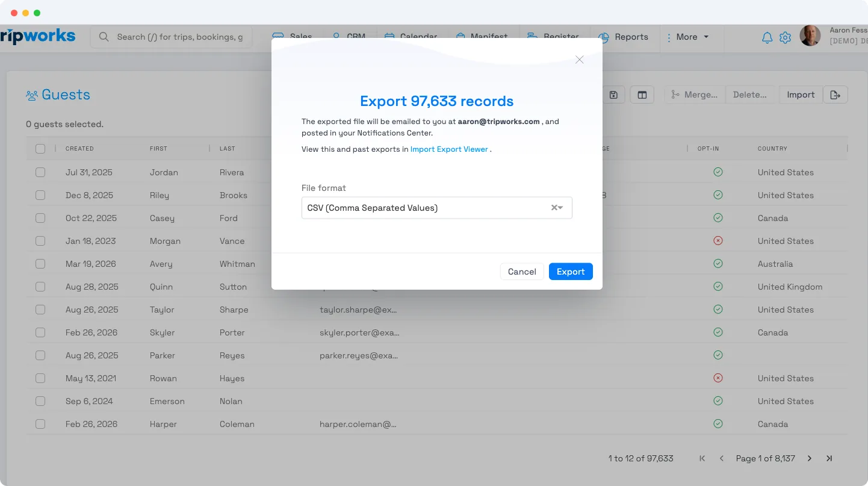Clear the selected CSV file format
Viewport: 868px width, 486px height.
click(554, 208)
